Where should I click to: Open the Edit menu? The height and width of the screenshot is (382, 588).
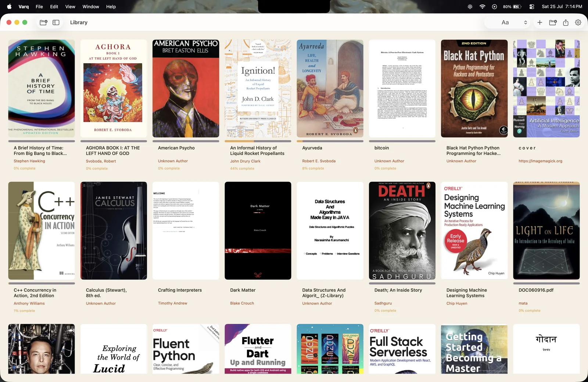coord(54,7)
